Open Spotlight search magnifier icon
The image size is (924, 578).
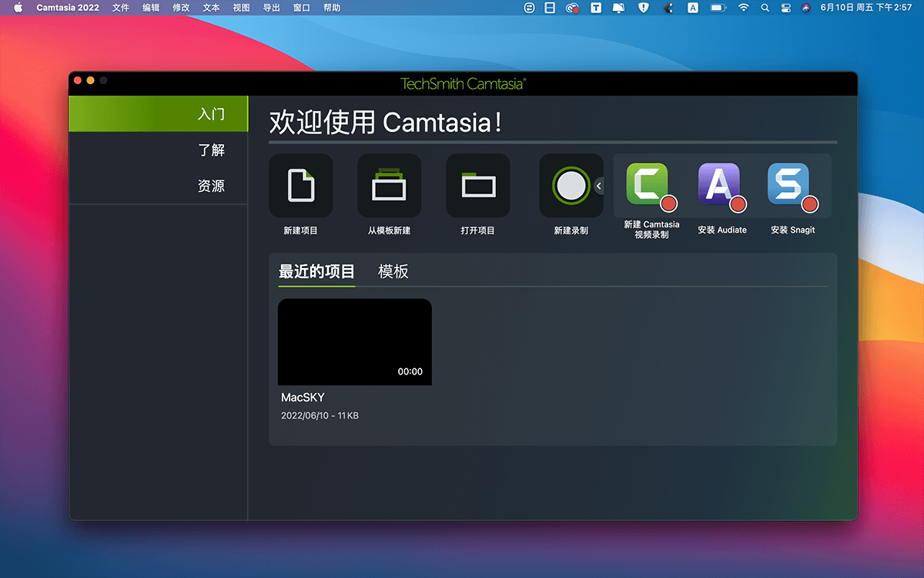click(x=765, y=8)
